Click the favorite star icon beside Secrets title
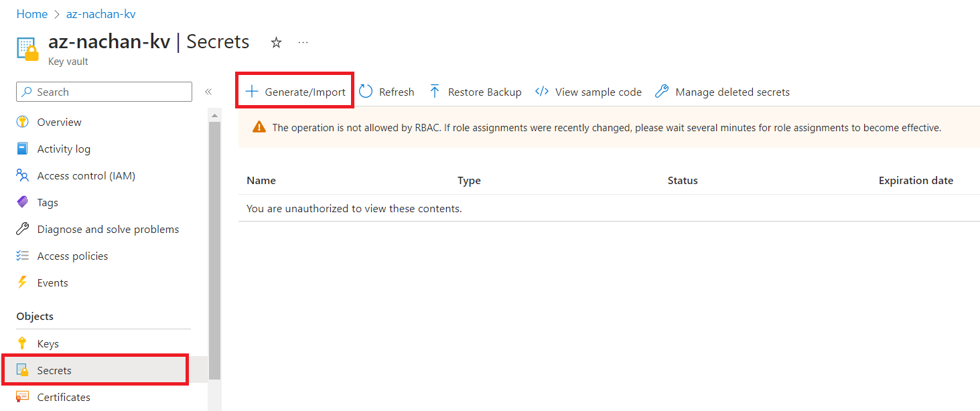This screenshot has width=980, height=411. 276,43
